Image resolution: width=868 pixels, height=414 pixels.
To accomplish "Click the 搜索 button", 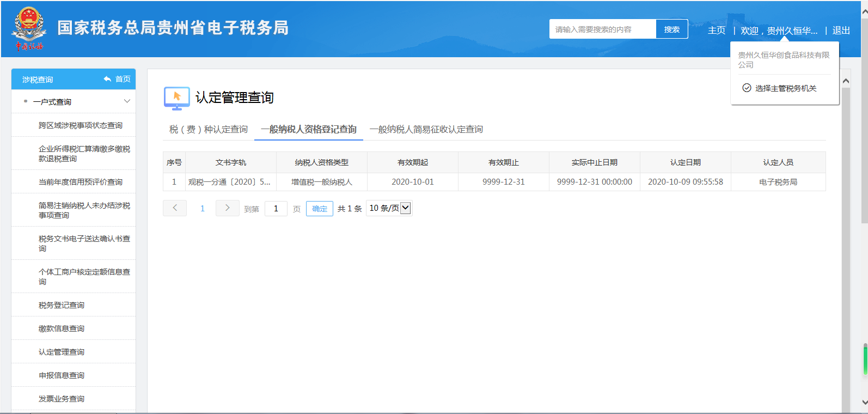I will [x=671, y=29].
